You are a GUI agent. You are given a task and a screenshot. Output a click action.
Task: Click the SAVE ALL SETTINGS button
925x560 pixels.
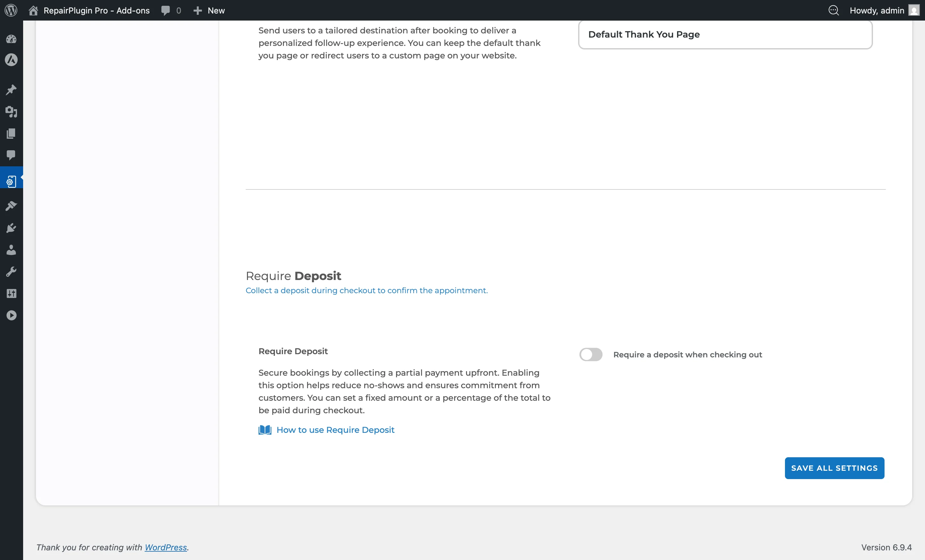834,468
